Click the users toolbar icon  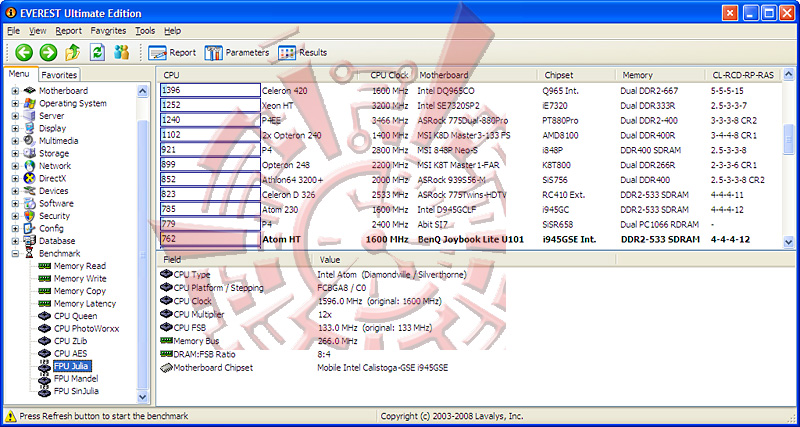pos(121,52)
